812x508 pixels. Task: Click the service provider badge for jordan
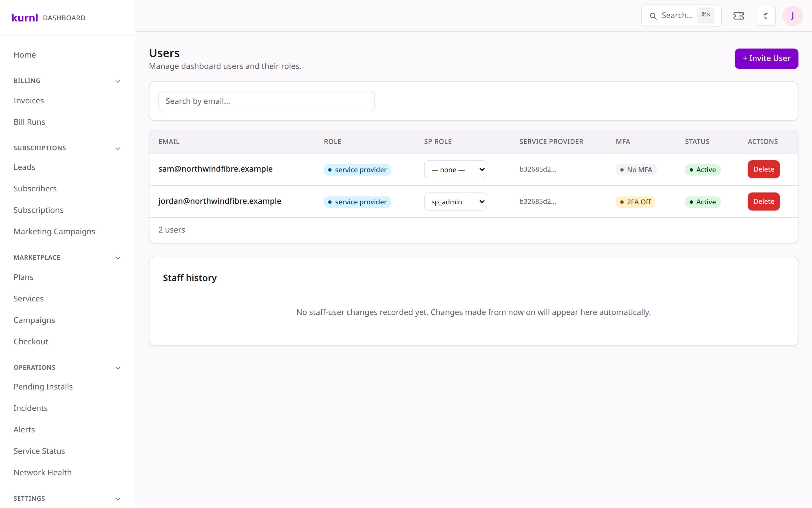[357, 202]
